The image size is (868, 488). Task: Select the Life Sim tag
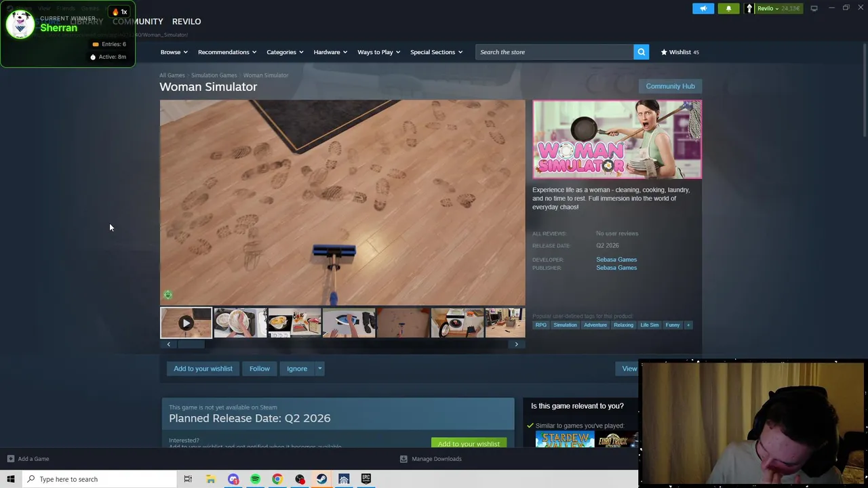tap(650, 325)
